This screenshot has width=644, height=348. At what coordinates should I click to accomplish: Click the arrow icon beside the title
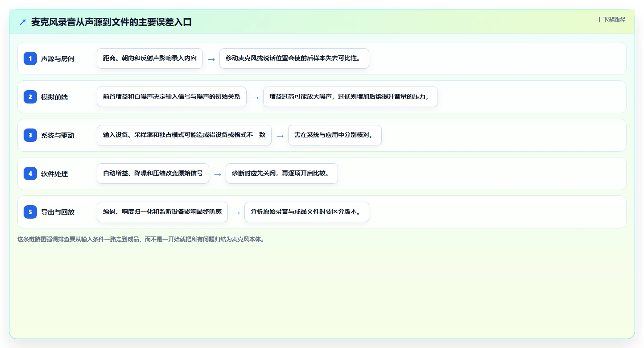point(23,22)
